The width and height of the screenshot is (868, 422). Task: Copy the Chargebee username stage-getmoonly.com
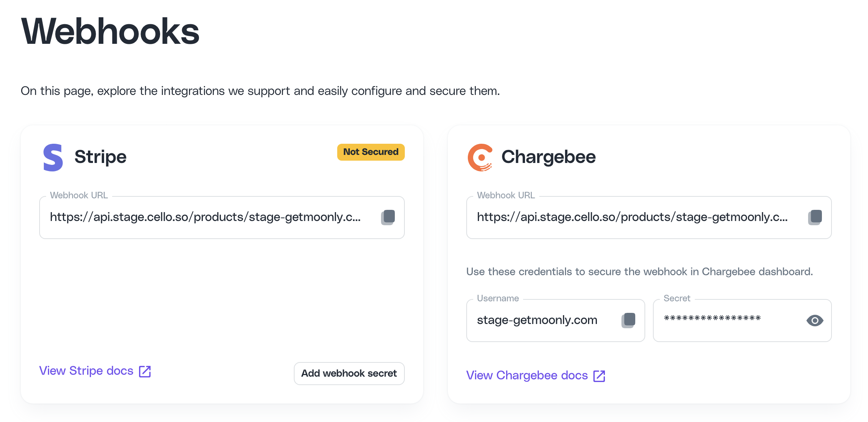(628, 320)
